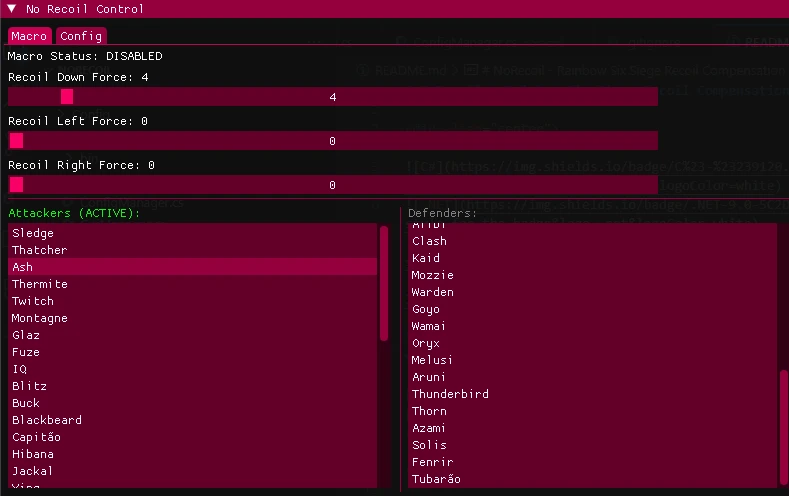Select Fuze operator

pyautogui.click(x=193, y=352)
